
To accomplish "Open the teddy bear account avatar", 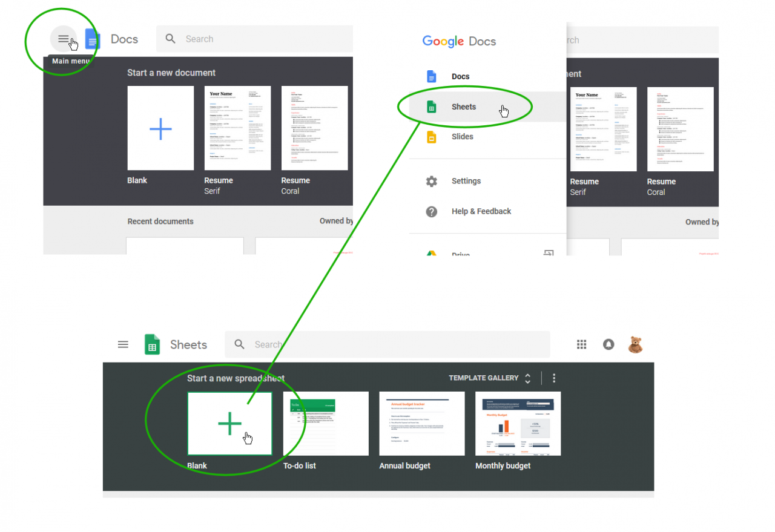I will (635, 344).
